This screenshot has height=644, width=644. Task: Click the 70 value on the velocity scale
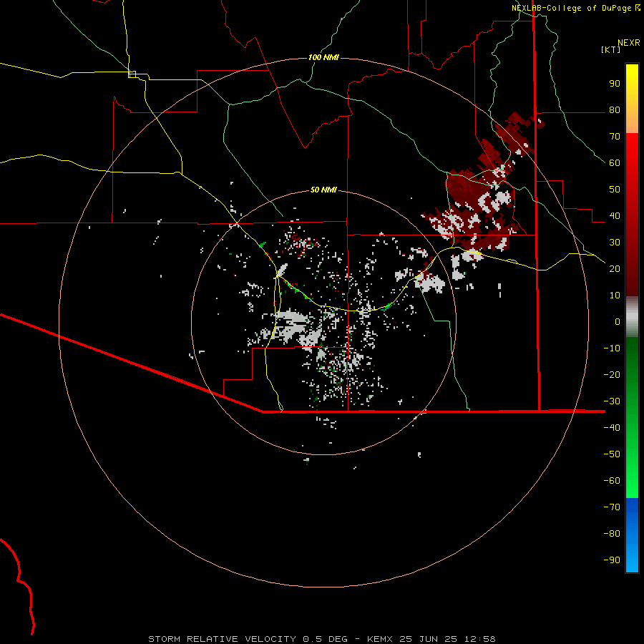615,137
